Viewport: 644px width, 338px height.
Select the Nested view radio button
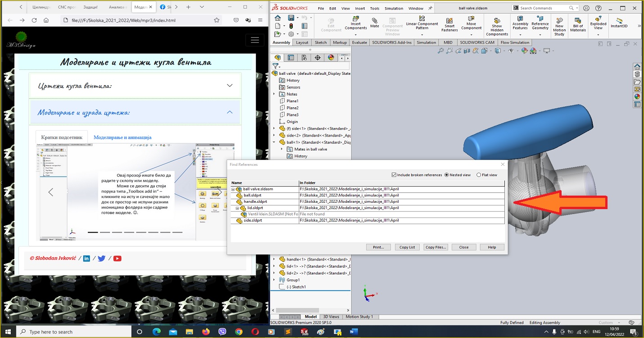click(447, 175)
